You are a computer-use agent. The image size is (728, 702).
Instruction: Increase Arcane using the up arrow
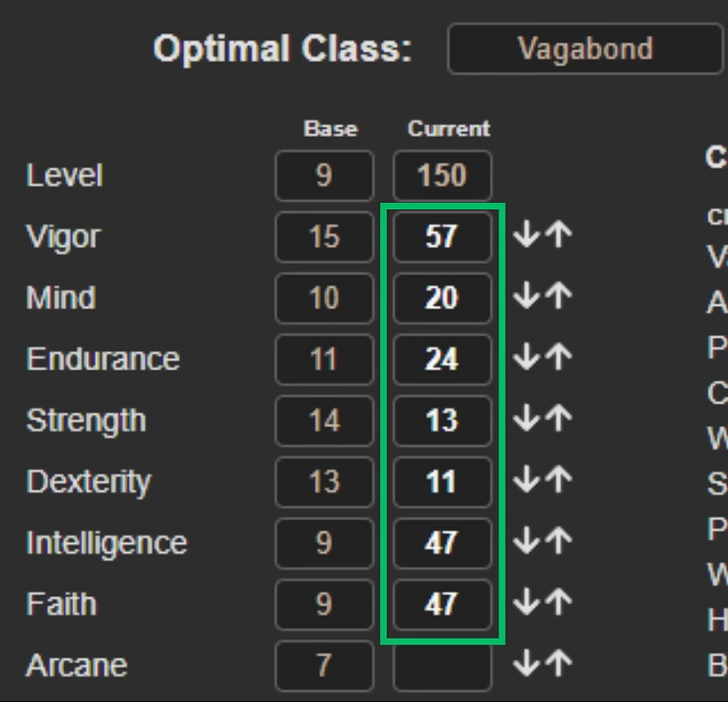(x=559, y=665)
